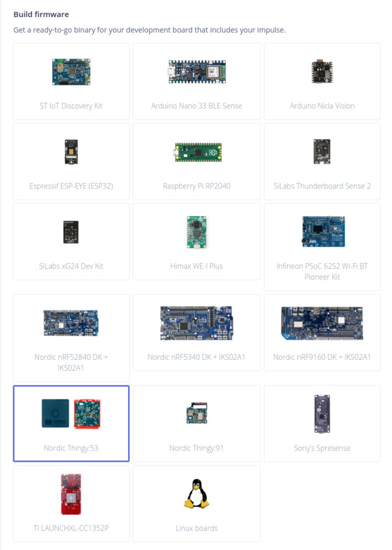Viewport: 392px width, 550px height.
Task: Click the highlighted Nordic Thingy:53 card
Action: 71,424
